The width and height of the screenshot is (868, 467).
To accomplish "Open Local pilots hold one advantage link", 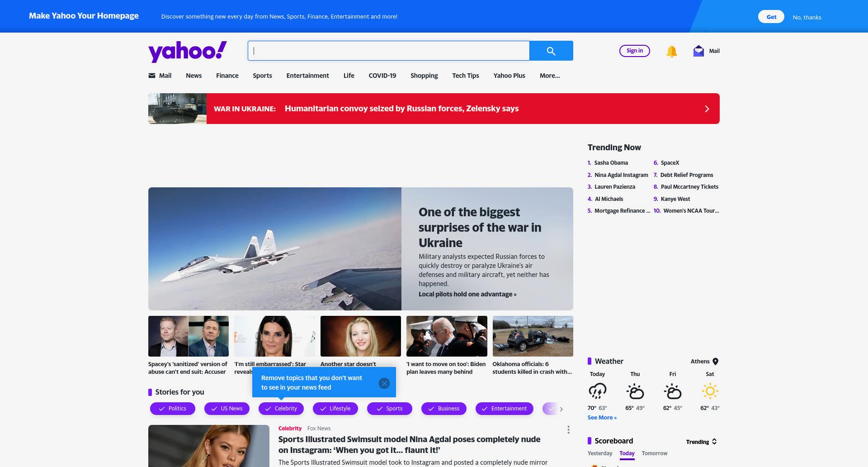I will [x=467, y=294].
